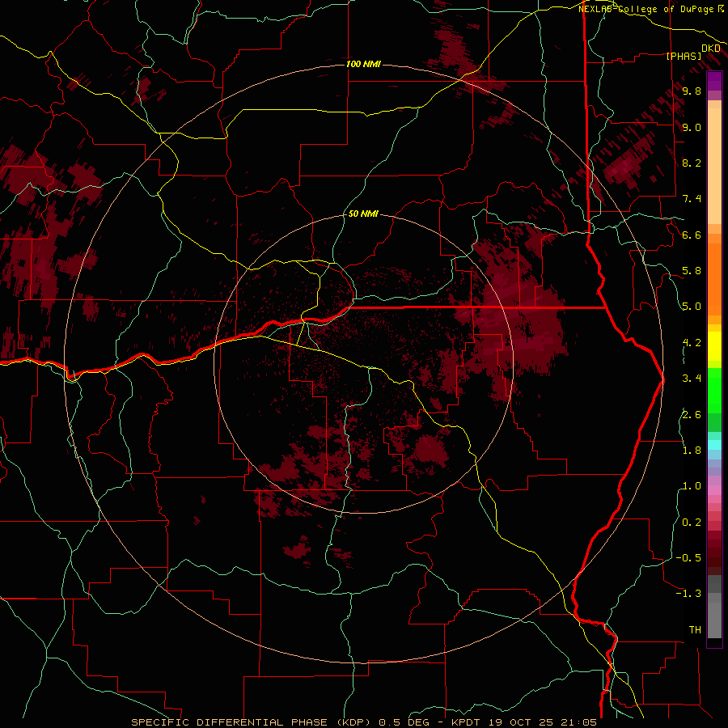Click the purple segment atop the color bar
This screenshot has height=728, width=728.
714,81
